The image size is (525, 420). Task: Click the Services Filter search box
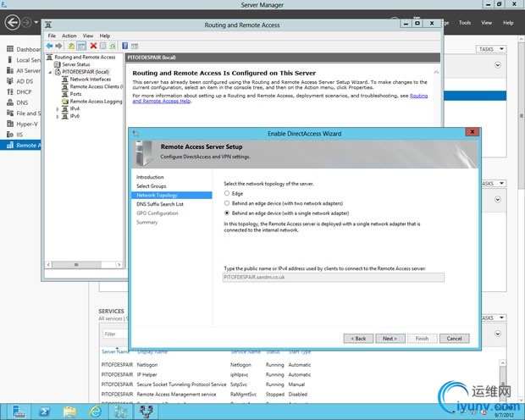point(116,334)
